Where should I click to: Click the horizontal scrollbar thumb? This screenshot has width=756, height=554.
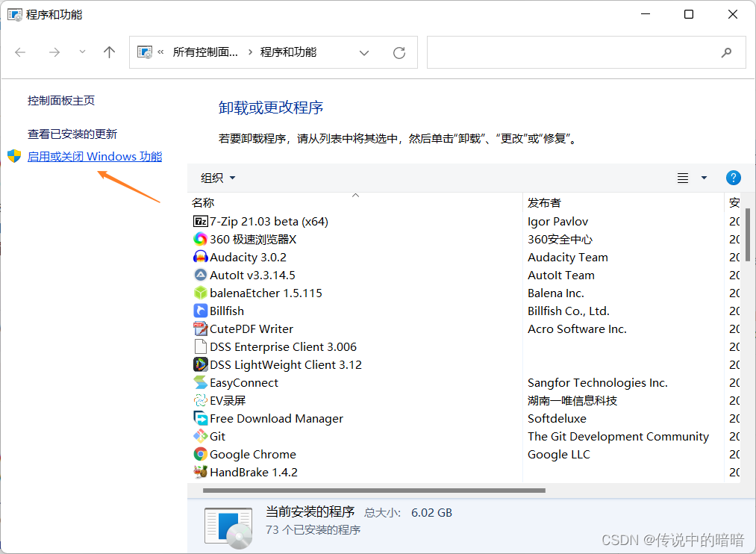pos(374,491)
